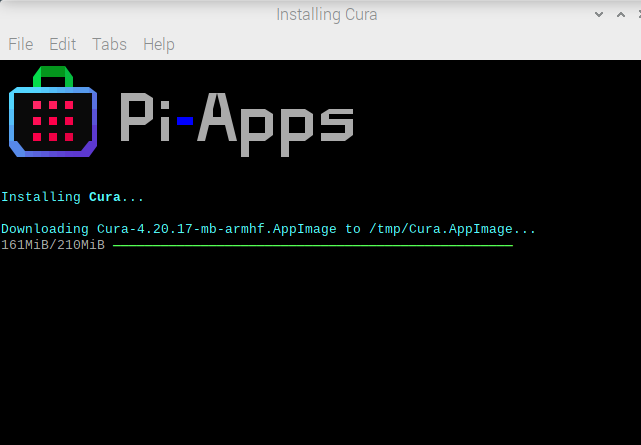Screen dimensions: 641x445
Task: Click the 161MiB/210MiB download size text
Action: (x=53, y=245)
